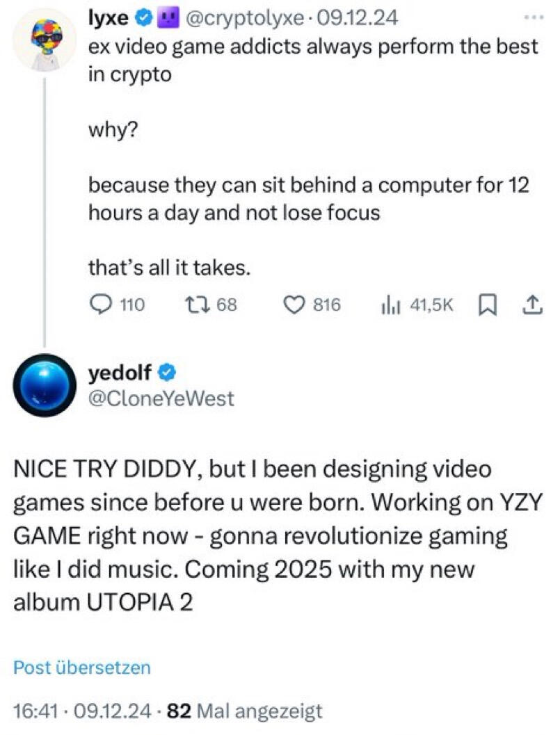The image size is (560, 735).
Task: Click the purple affiliate badge next to lyxe
Action: 169,18
